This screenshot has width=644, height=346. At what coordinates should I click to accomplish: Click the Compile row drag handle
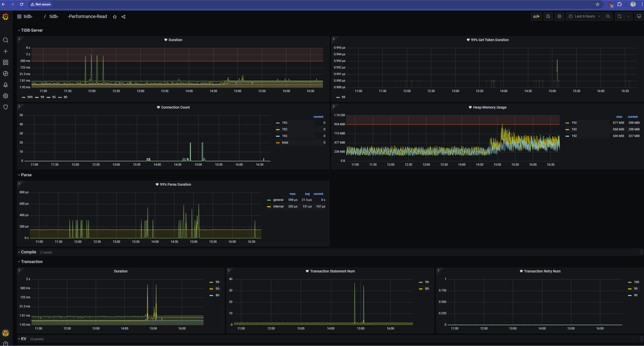pos(641,252)
